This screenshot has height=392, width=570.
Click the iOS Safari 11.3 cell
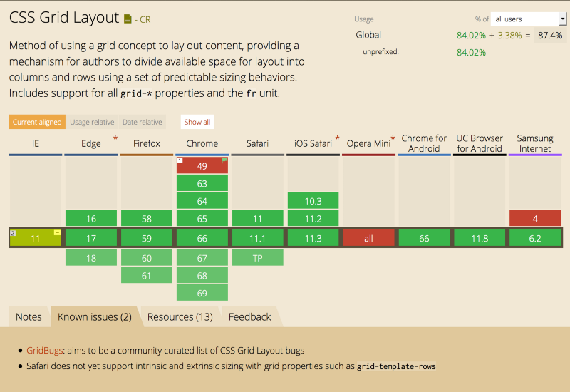[x=313, y=238]
